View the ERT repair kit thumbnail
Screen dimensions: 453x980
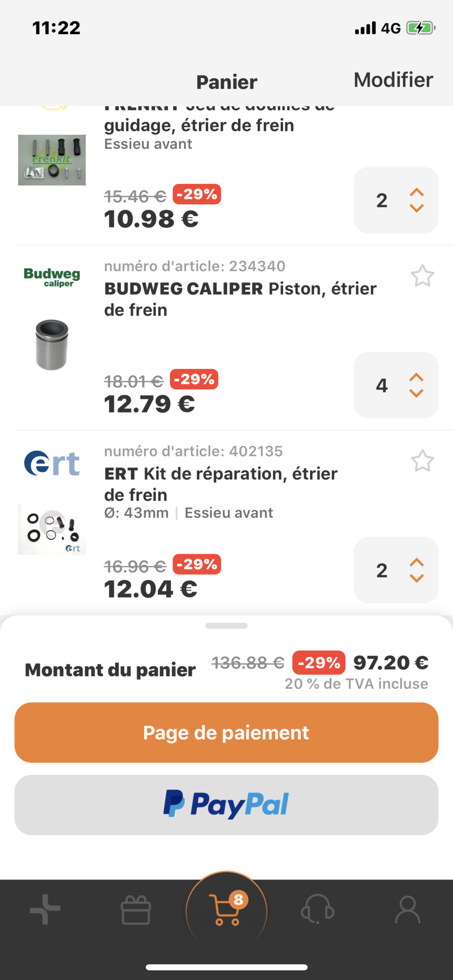coord(52,529)
